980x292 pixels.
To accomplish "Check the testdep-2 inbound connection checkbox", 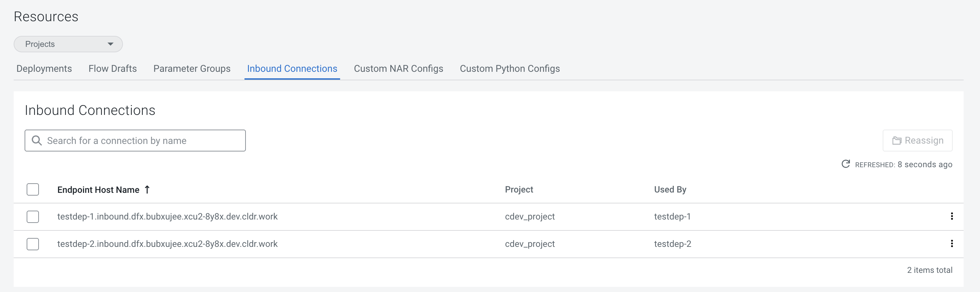I will pos(33,244).
